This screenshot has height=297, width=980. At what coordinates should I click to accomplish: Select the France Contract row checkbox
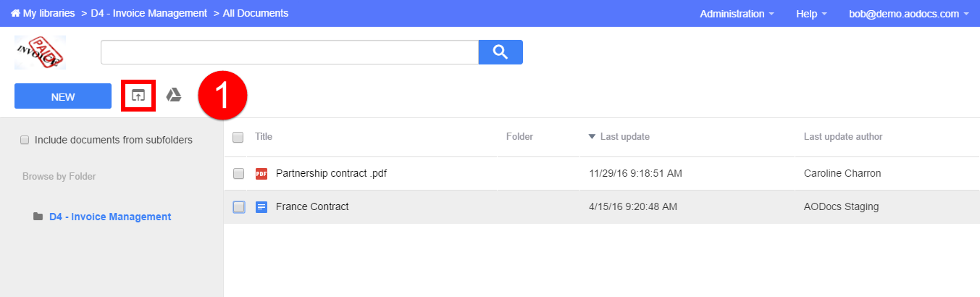click(x=238, y=207)
